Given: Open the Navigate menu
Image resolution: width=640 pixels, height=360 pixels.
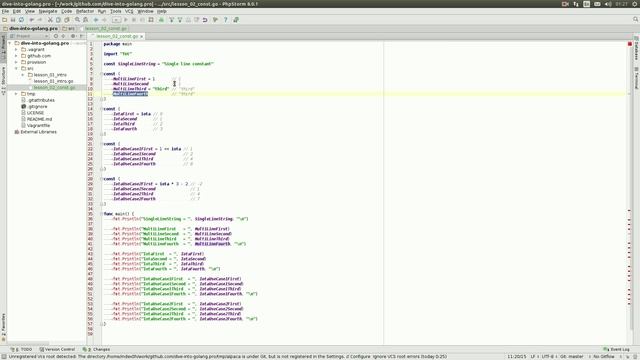Looking at the screenshot, I should click(x=48, y=11).
